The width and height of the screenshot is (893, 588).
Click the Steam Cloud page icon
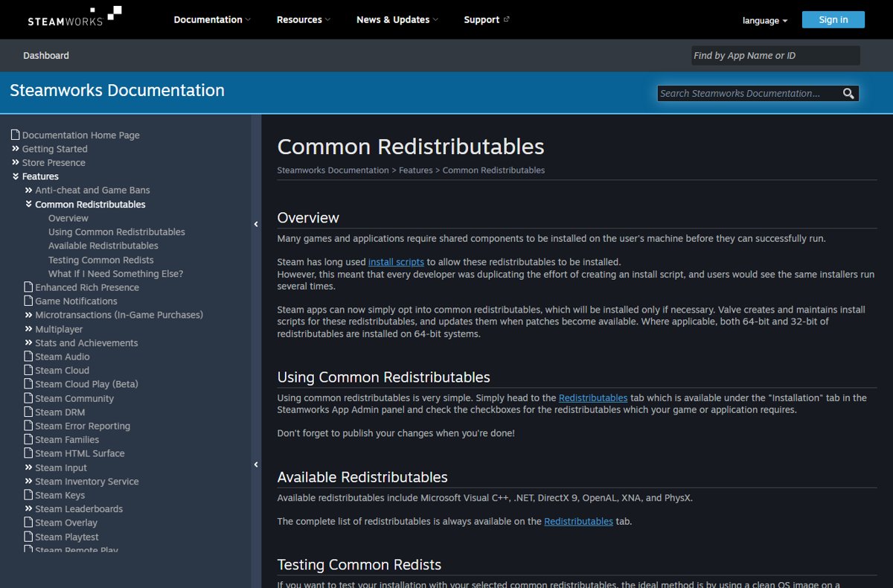pos(29,370)
